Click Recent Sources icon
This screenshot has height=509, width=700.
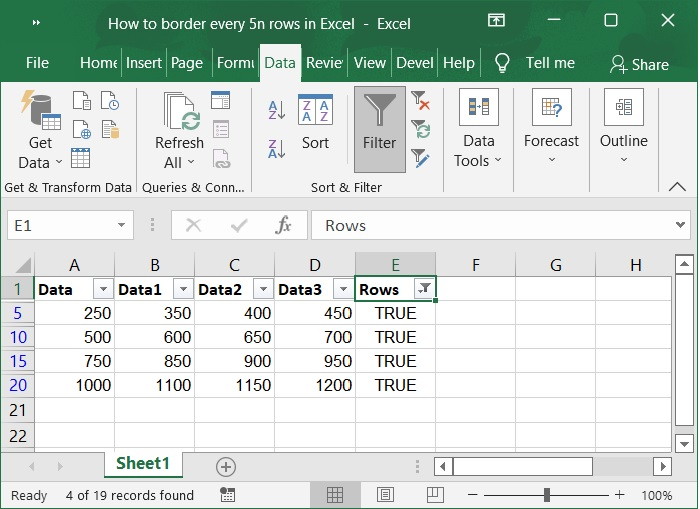(x=110, y=100)
